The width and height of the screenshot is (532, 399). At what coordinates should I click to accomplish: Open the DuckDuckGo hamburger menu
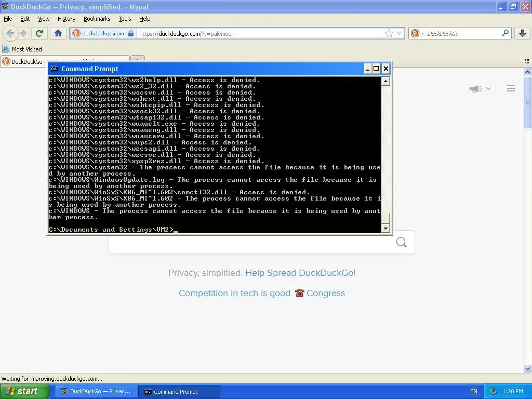point(511,88)
